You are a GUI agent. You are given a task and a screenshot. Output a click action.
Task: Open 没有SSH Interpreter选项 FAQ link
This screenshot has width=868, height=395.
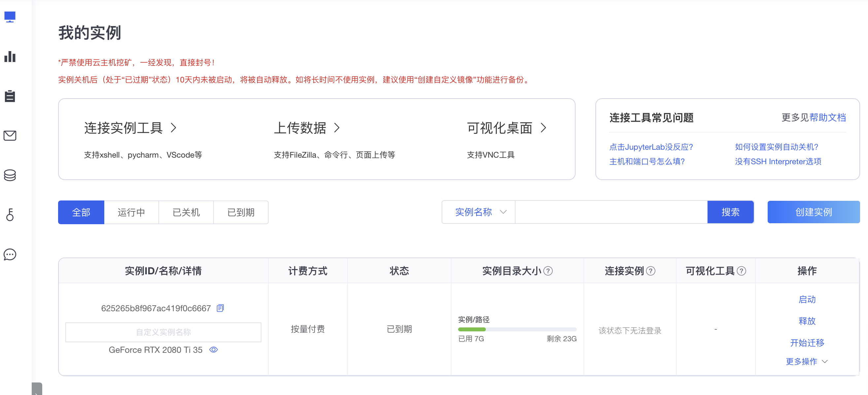[x=778, y=161]
